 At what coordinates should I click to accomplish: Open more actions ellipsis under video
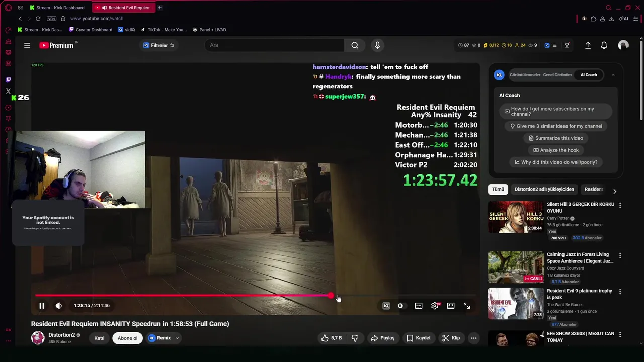(x=473, y=338)
